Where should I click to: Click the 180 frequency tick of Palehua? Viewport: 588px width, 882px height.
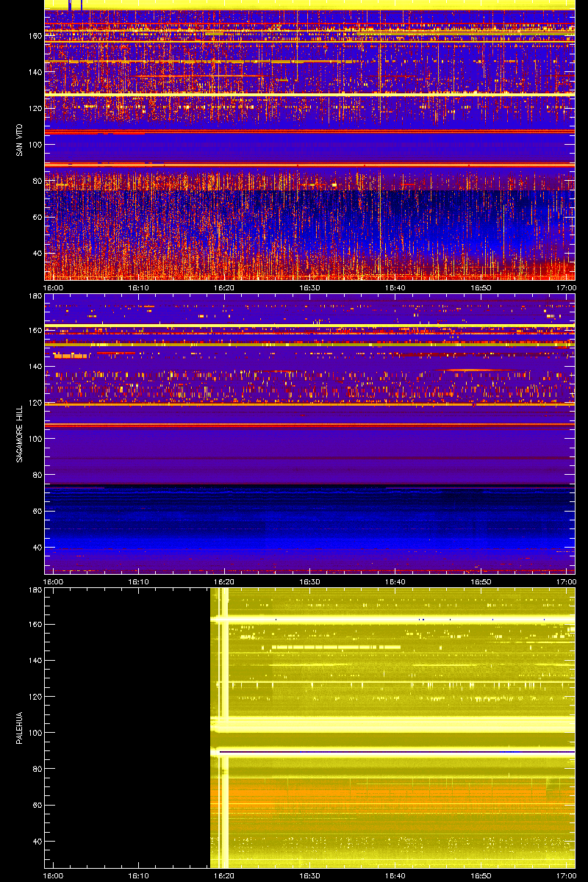click(x=35, y=591)
